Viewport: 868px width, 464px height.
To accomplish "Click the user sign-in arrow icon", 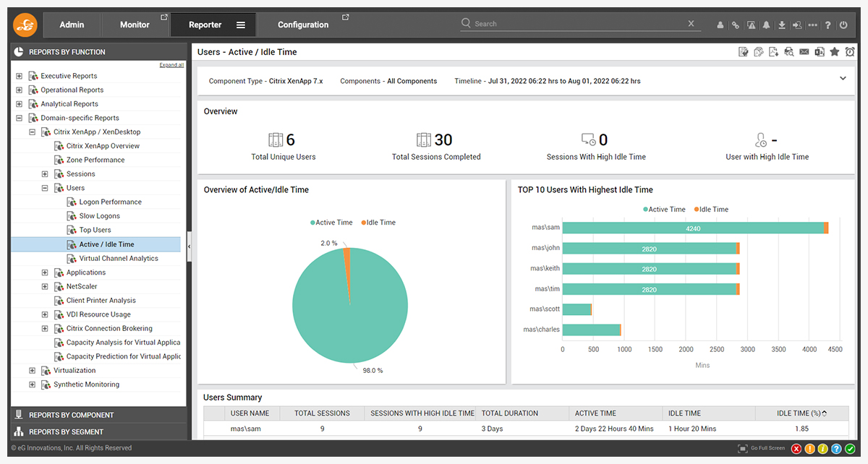I will pyautogui.click(x=796, y=25).
